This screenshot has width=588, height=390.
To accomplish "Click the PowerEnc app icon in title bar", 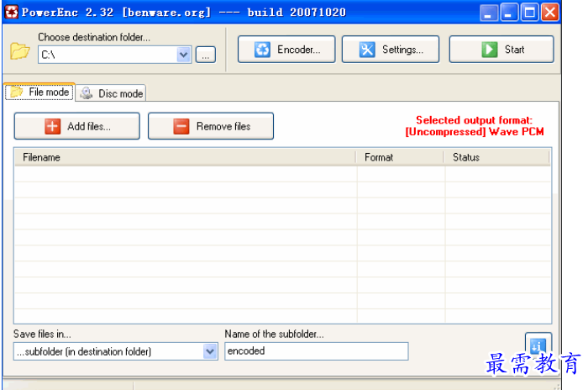I will 11,12.
